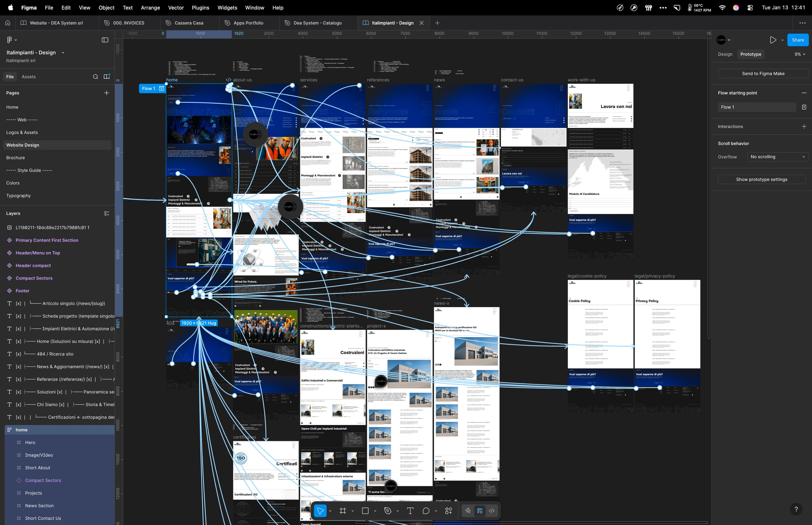Edit the Flow 1 name field
The height and width of the screenshot is (525, 812).
tap(757, 107)
